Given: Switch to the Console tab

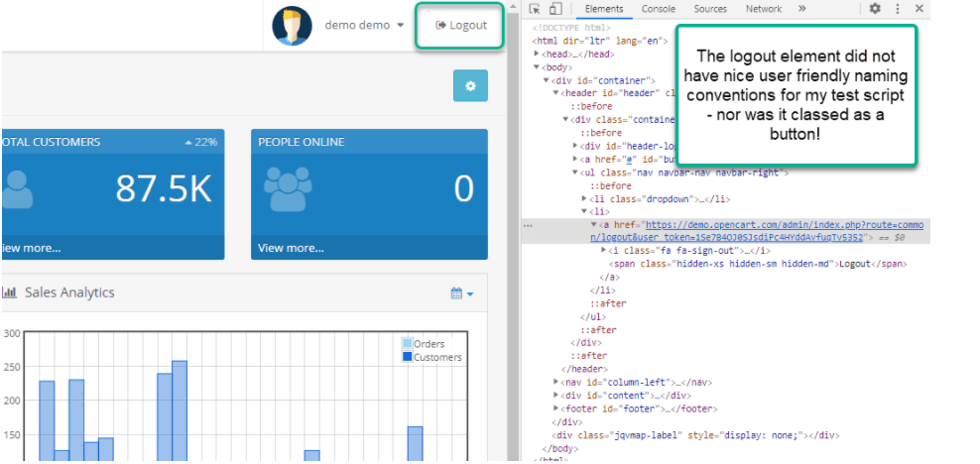Looking at the screenshot, I should (658, 9).
